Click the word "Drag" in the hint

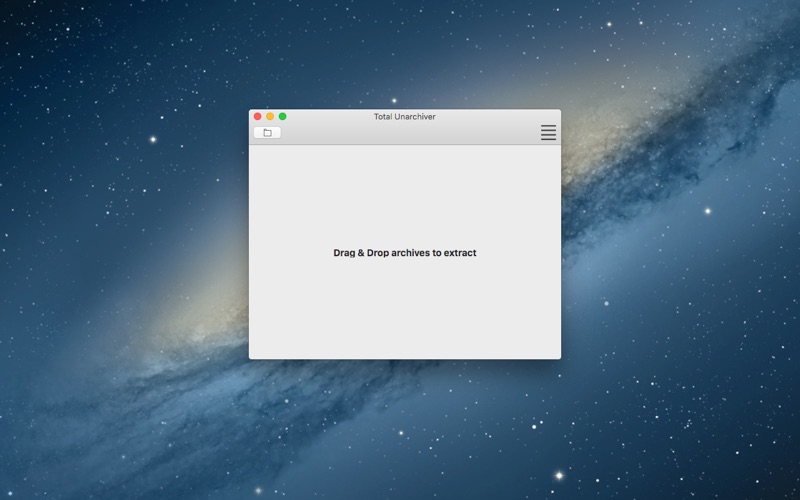tap(345, 253)
